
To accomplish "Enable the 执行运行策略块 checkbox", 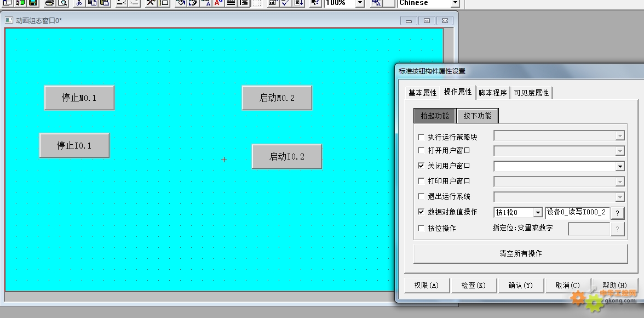I will coord(421,137).
